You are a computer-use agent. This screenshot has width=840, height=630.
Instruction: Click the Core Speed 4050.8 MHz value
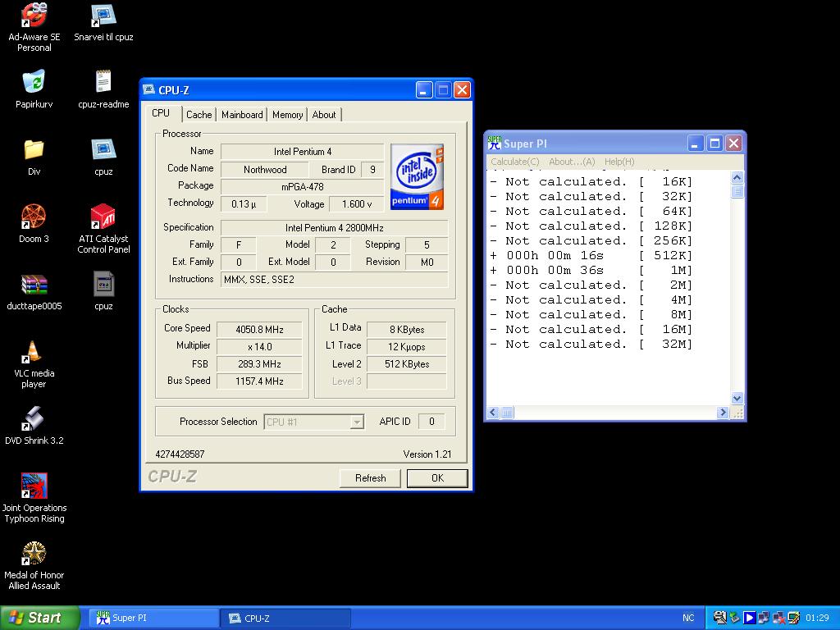pos(259,329)
